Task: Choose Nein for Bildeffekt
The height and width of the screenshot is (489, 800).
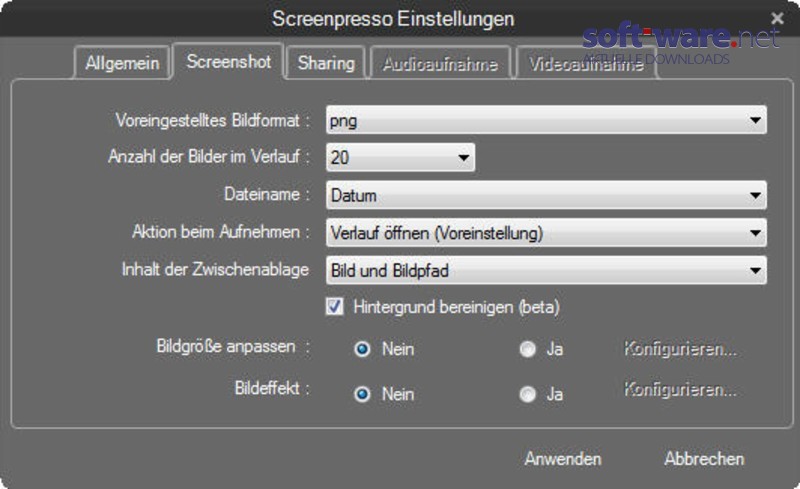Action: pyautogui.click(x=362, y=394)
